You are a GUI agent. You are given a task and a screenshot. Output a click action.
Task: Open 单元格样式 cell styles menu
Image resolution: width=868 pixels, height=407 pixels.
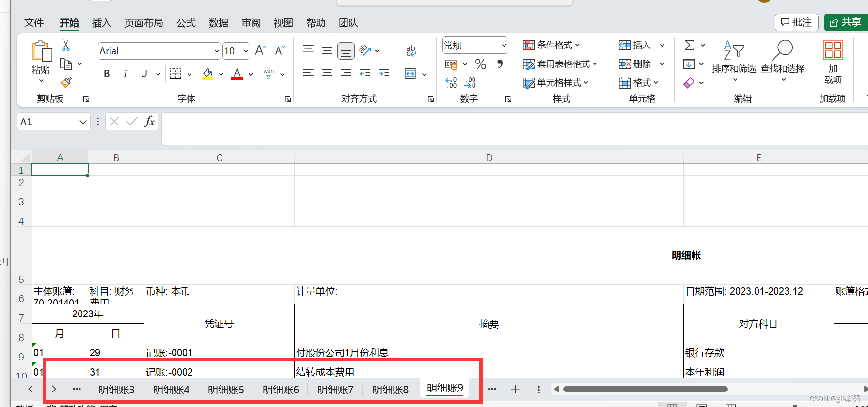click(555, 83)
